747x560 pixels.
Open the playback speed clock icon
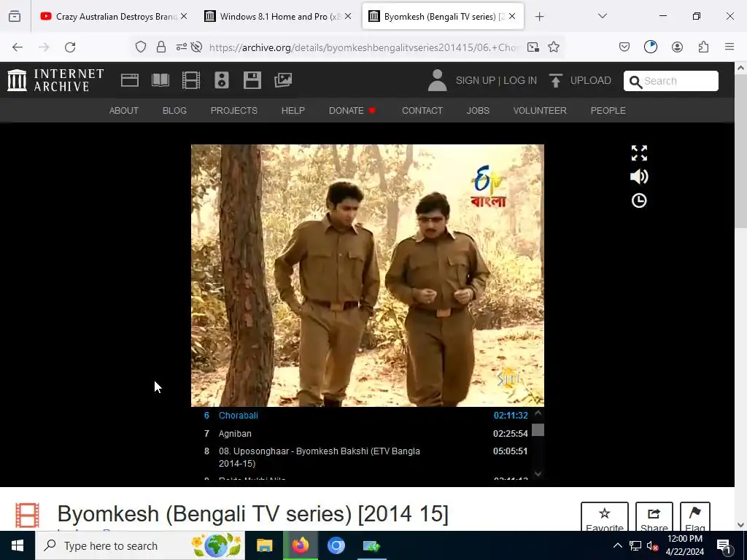click(639, 201)
